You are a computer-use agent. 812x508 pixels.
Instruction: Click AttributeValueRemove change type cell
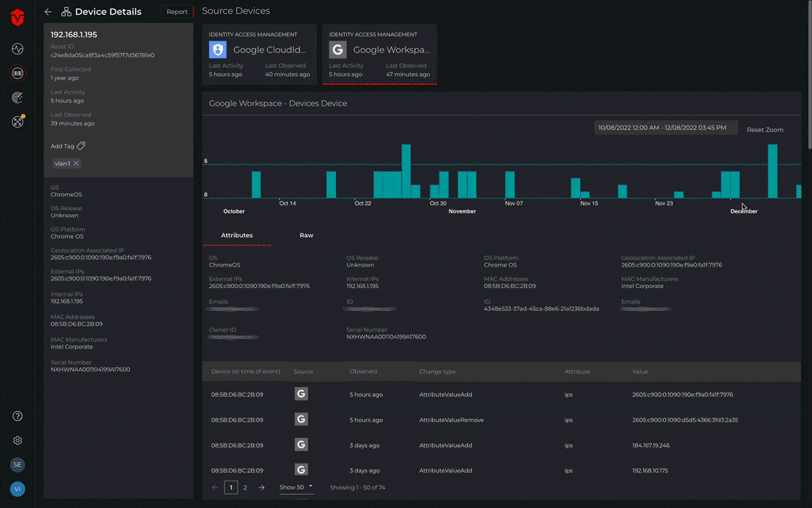(451, 419)
